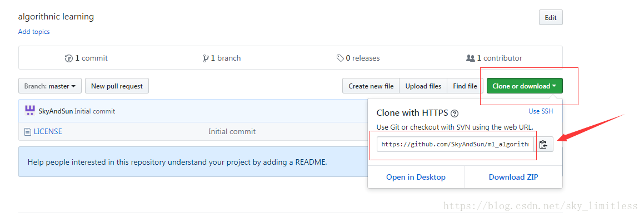Click Create new file button
The height and width of the screenshot is (217, 644).
pyautogui.click(x=371, y=86)
